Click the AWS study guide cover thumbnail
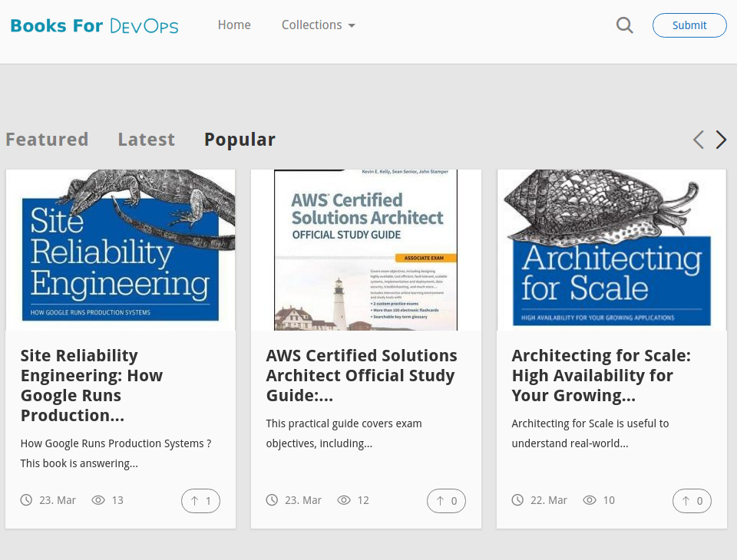Viewport: 737px width, 560px height. click(366, 249)
